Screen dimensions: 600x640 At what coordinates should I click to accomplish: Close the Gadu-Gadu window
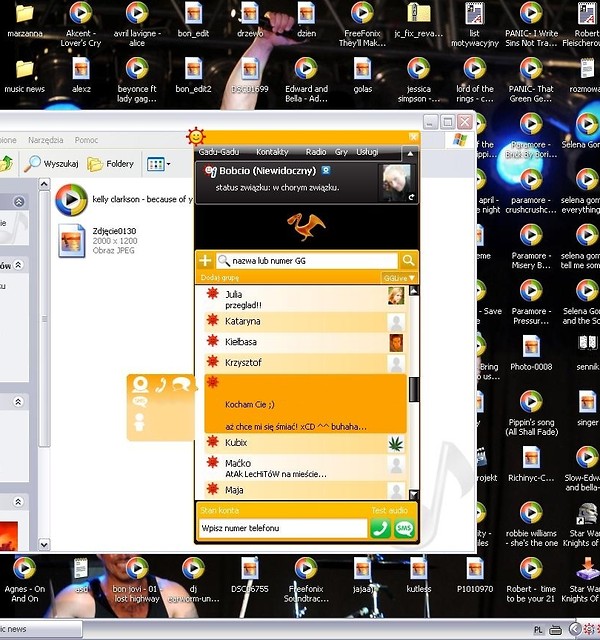click(413, 137)
